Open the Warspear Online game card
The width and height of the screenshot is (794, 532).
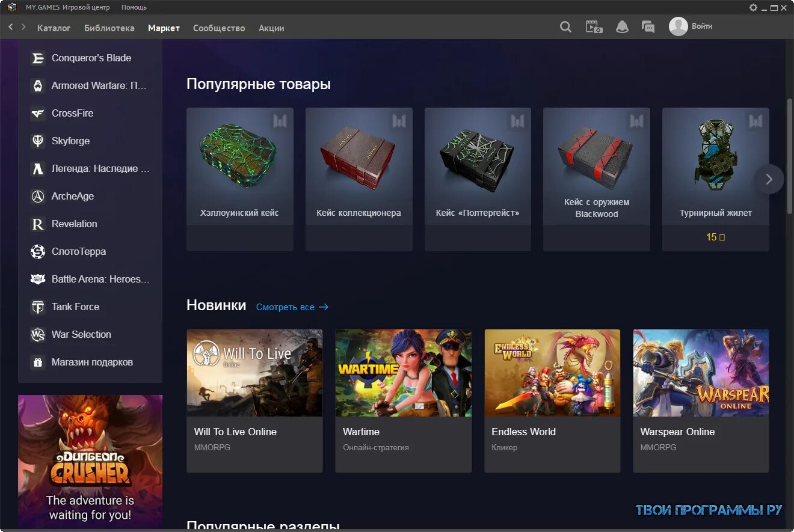pyautogui.click(x=701, y=400)
